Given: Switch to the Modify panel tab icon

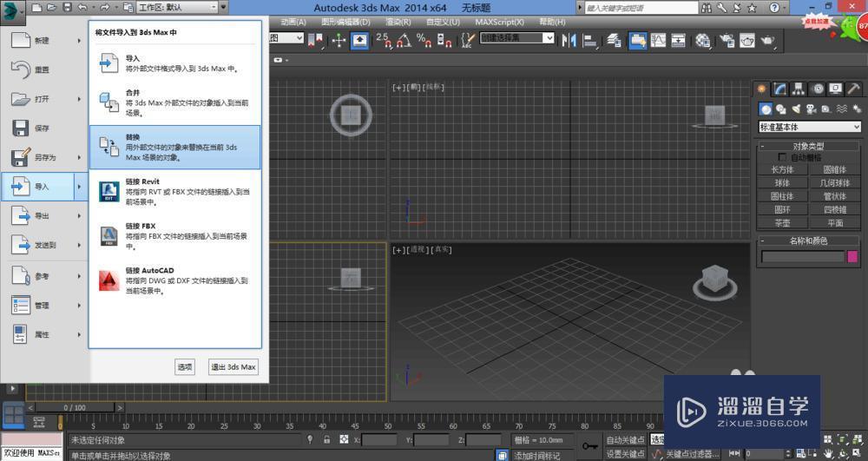Looking at the screenshot, I should click(780, 89).
